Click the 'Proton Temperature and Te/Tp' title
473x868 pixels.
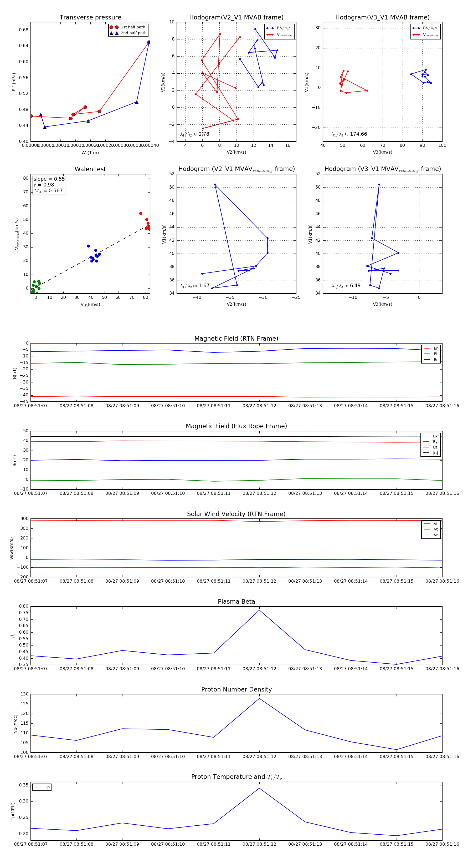(x=236, y=777)
